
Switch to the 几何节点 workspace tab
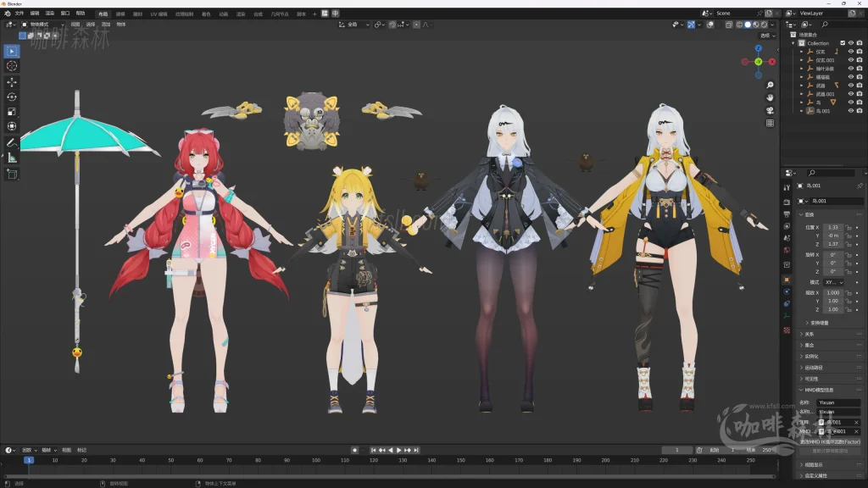280,14
